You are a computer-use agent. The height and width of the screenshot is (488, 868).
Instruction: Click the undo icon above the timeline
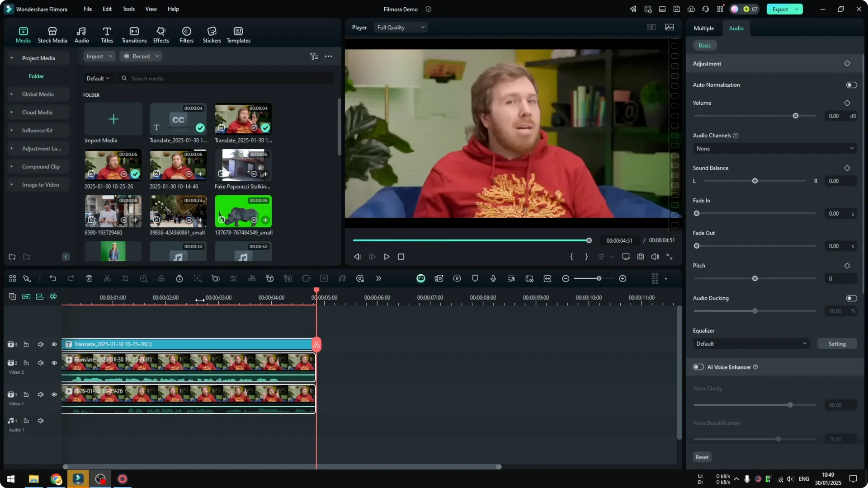(53, 278)
